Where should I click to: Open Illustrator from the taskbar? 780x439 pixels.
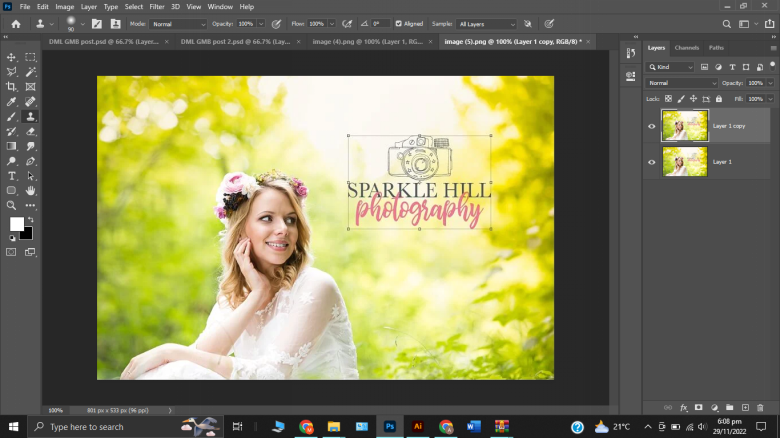[418, 427]
